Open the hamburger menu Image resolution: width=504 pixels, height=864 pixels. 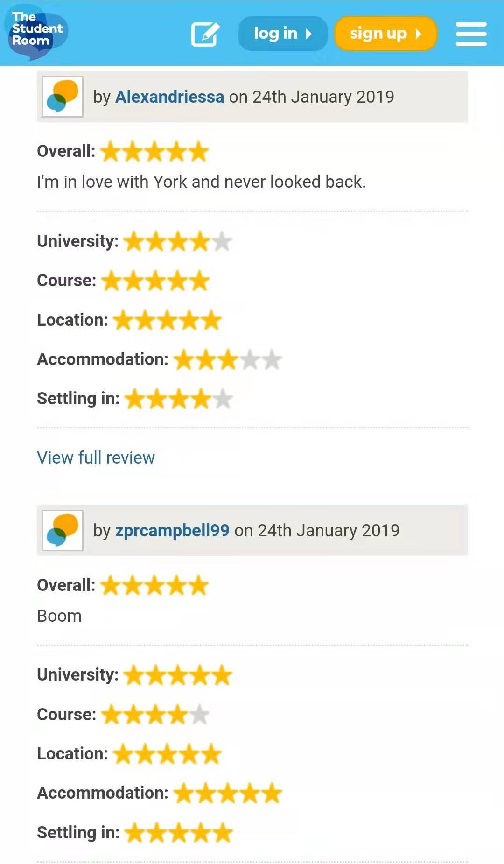(471, 34)
